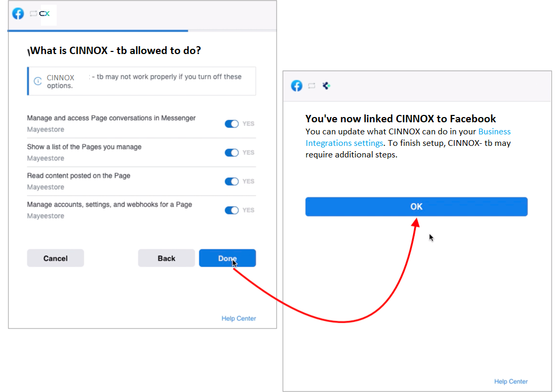559x392 pixels.
Task: Open Business Integrations settings link
Action: [408, 137]
